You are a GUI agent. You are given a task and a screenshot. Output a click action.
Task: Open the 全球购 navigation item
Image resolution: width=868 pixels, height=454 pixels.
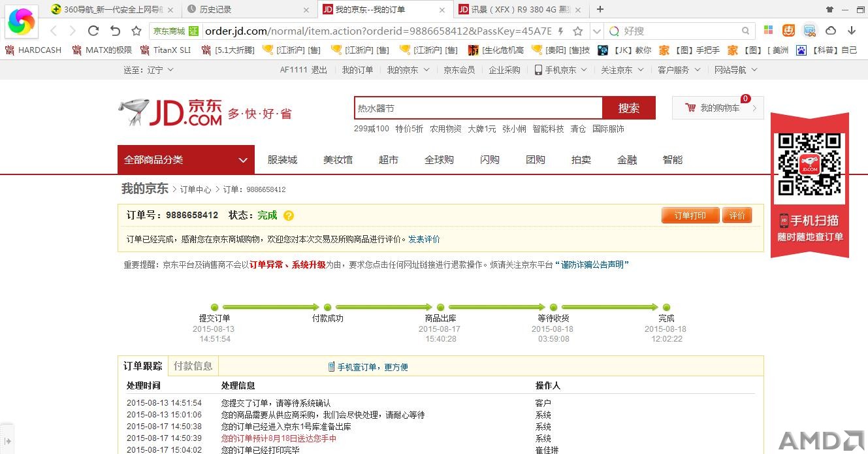click(x=439, y=159)
